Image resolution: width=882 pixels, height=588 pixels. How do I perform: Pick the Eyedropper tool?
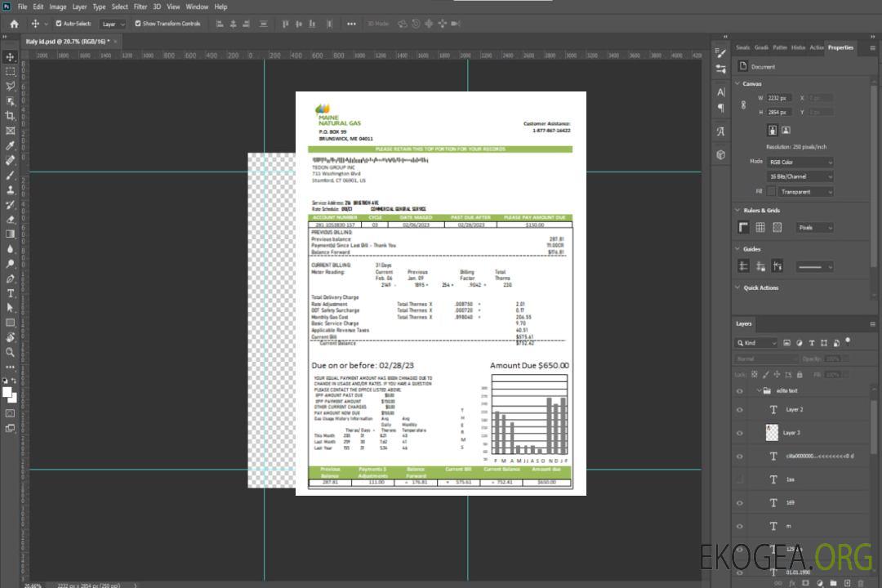(10, 145)
